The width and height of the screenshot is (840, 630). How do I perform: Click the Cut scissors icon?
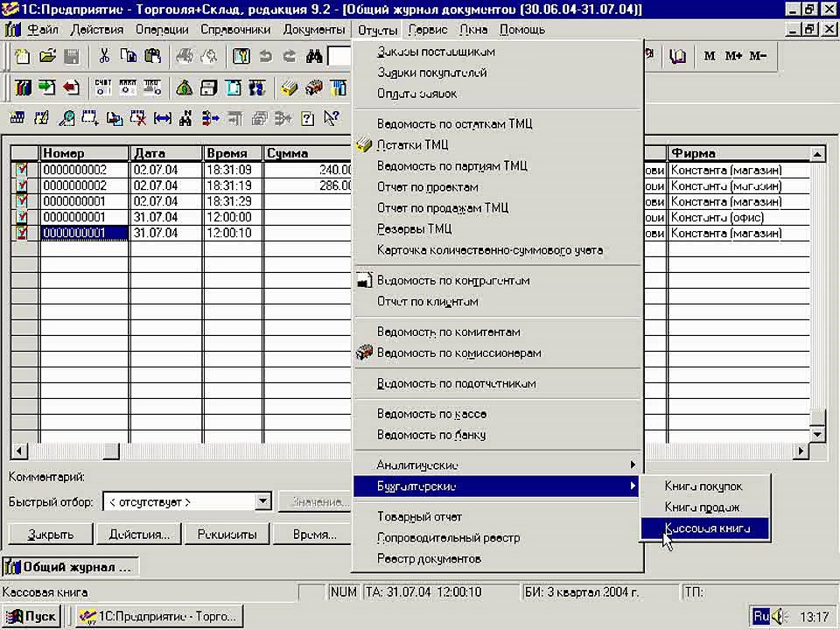tap(104, 56)
